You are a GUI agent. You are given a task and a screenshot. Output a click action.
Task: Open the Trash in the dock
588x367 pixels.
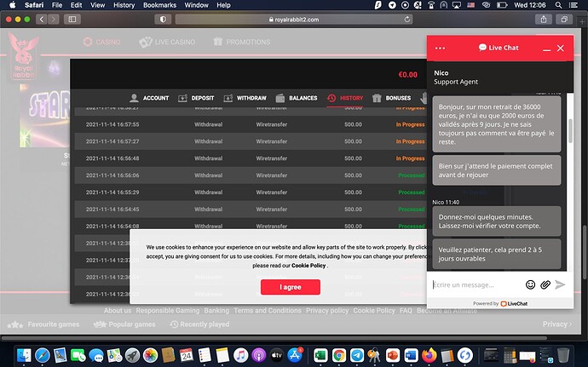563,355
